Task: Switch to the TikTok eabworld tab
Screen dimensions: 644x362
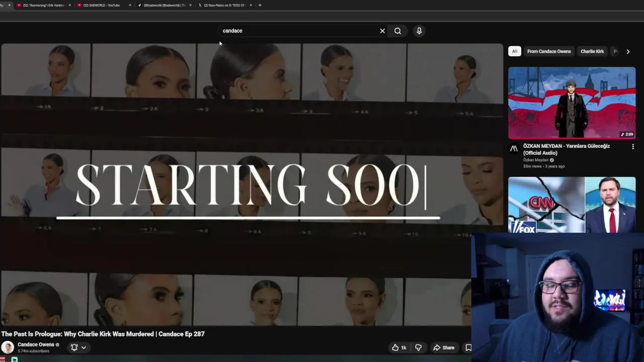Action: 164,5
